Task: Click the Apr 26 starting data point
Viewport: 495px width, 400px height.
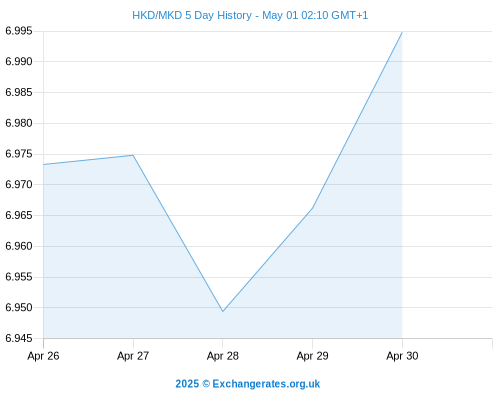Action: (44, 164)
